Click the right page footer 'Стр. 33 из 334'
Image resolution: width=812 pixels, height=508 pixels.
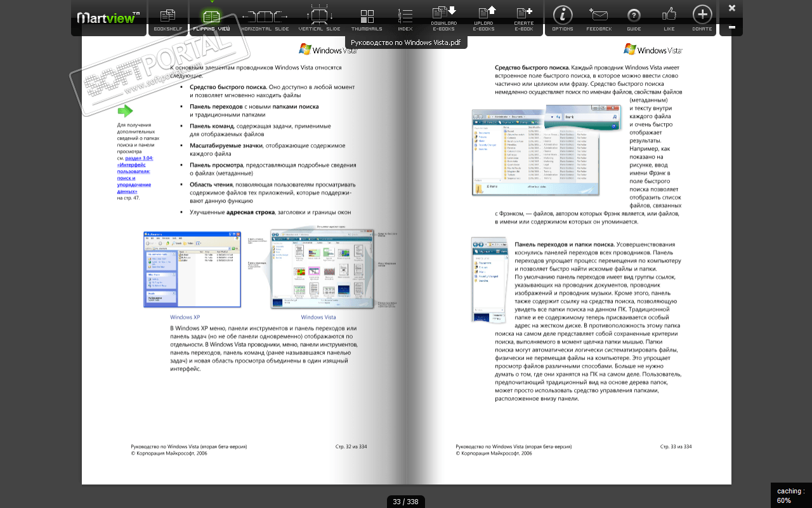(676, 447)
